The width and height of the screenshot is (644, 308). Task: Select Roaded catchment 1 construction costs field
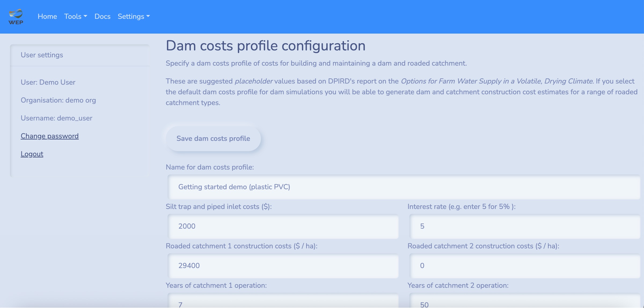[283, 266]
